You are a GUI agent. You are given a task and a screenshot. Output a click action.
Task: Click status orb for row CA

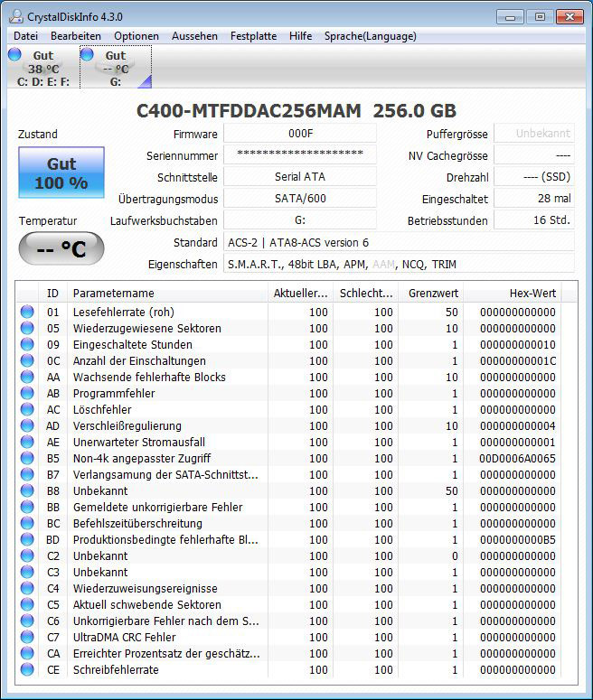27,653
